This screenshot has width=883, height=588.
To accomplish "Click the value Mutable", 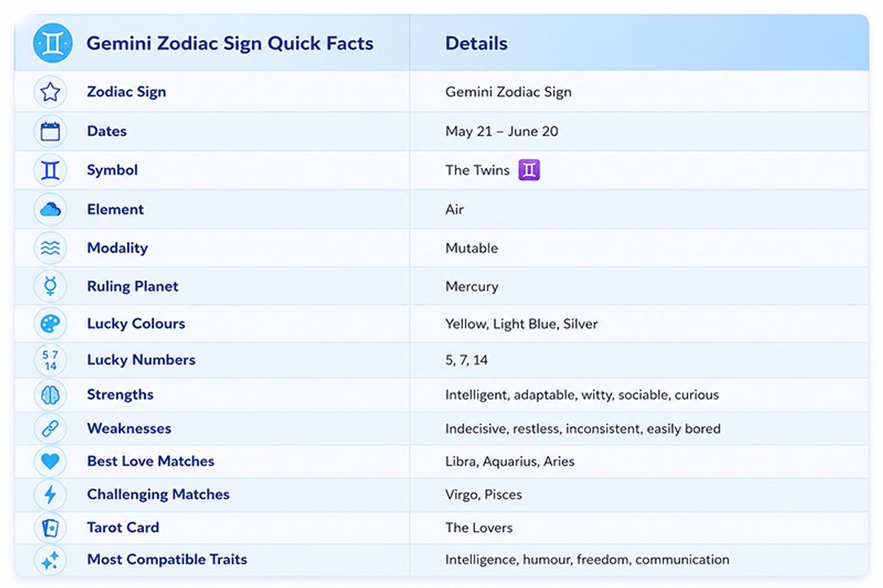I will point(471,248).
